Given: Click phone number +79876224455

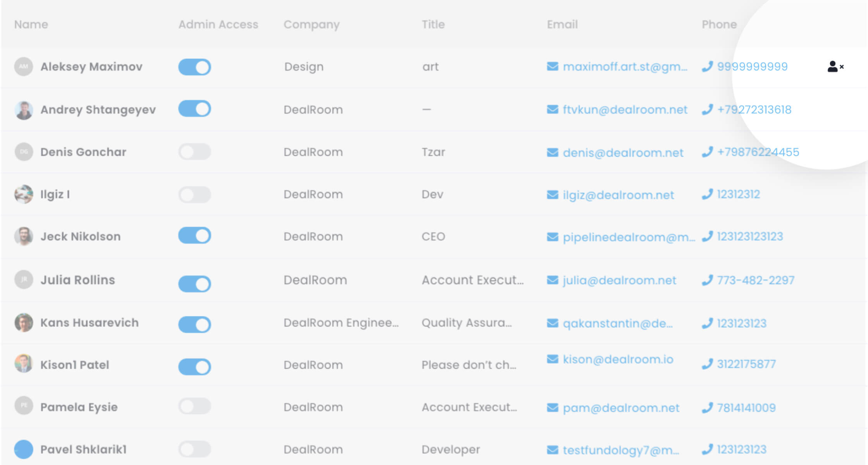Looking at the screenshot, I should pos(758,152).
